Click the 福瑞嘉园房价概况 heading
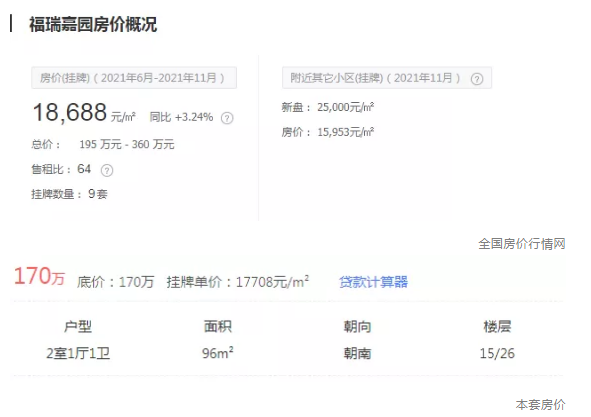 click(x=93, y=25)
